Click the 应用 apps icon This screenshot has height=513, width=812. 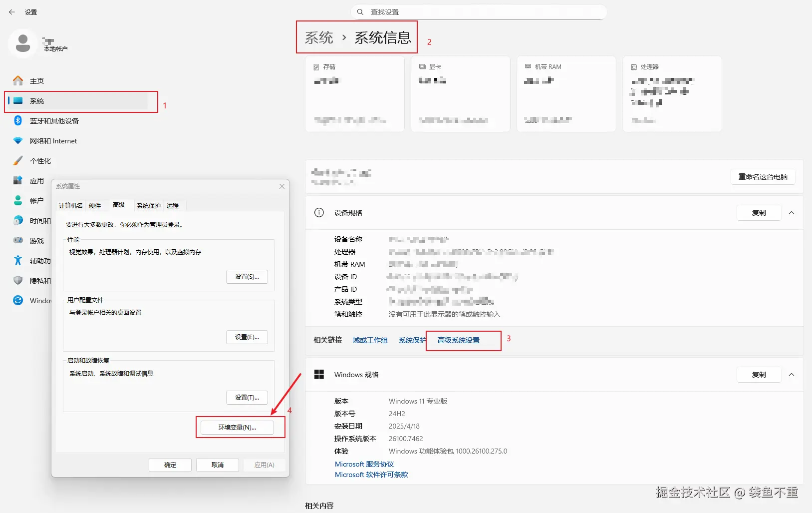click(18, 180)
